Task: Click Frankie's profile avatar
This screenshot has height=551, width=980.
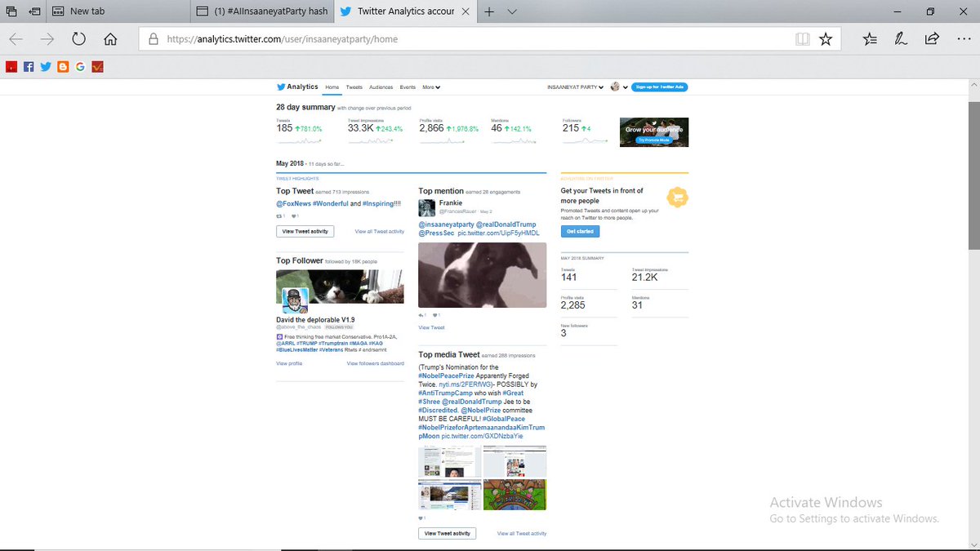Action: click(427, 207)
